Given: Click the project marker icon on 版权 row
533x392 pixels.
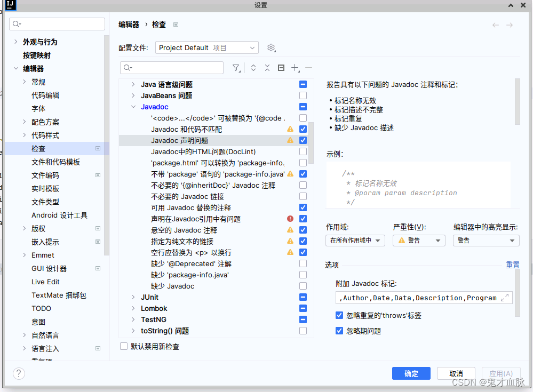Looking at the screenshot, I should pos(98,228).
